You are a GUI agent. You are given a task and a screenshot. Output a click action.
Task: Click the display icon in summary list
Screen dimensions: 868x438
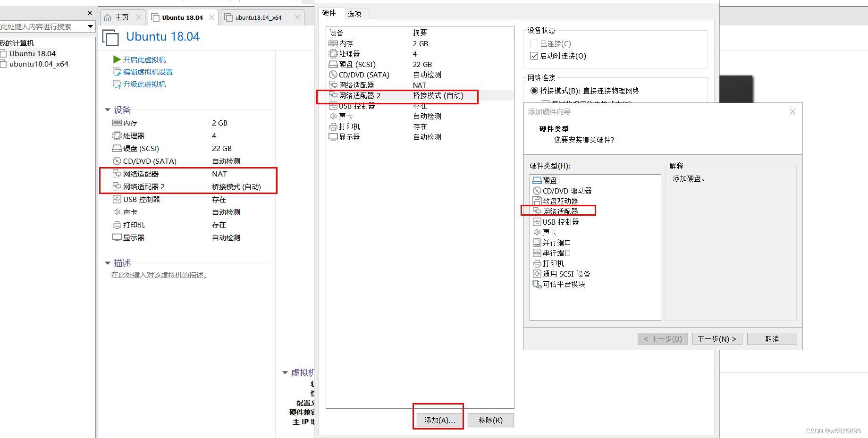117,237
